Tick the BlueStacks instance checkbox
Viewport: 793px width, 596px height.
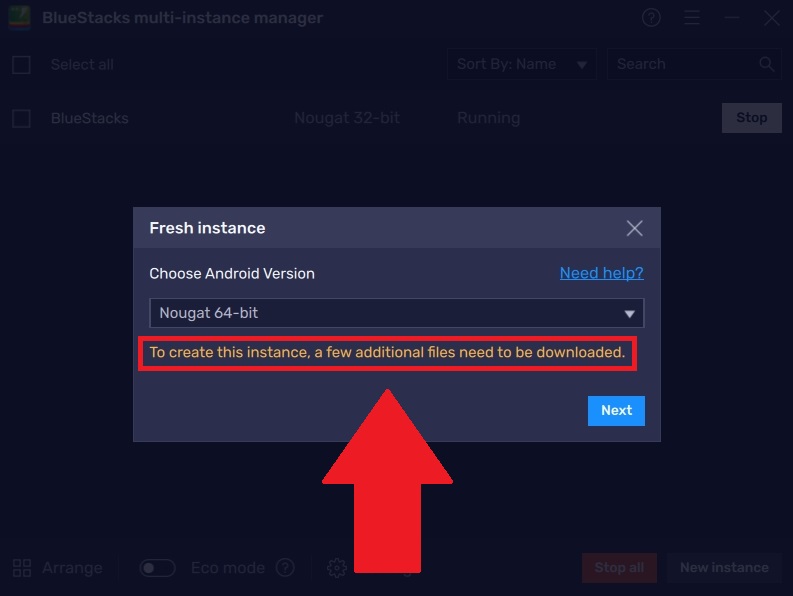point(21,118)
